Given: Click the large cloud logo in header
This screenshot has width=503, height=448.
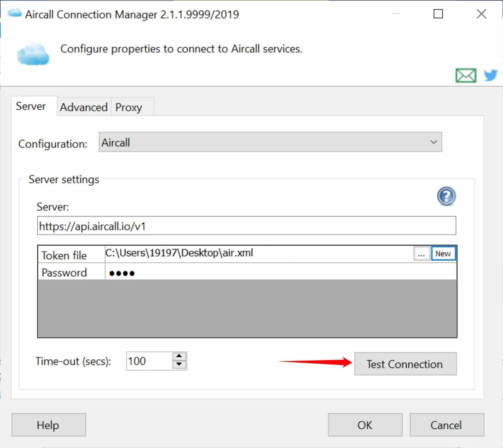Looking at the screenshot, I should tap(33, 54).
